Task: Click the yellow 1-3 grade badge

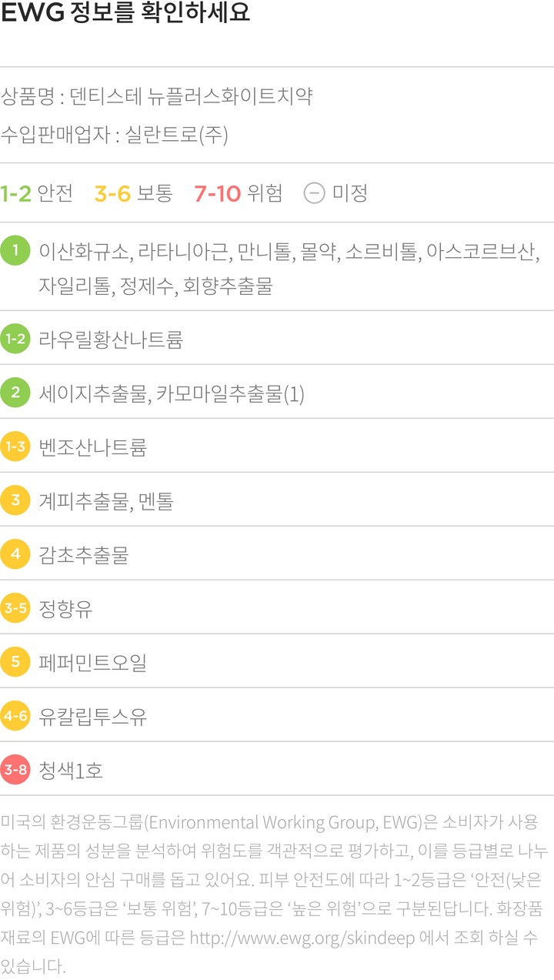Action: coord(15,447)
